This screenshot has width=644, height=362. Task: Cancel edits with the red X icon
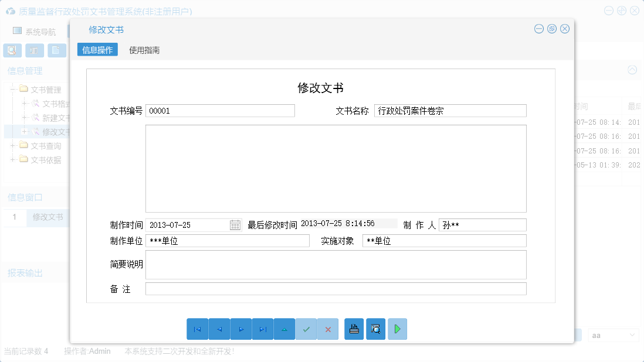(x=328, y=329)
